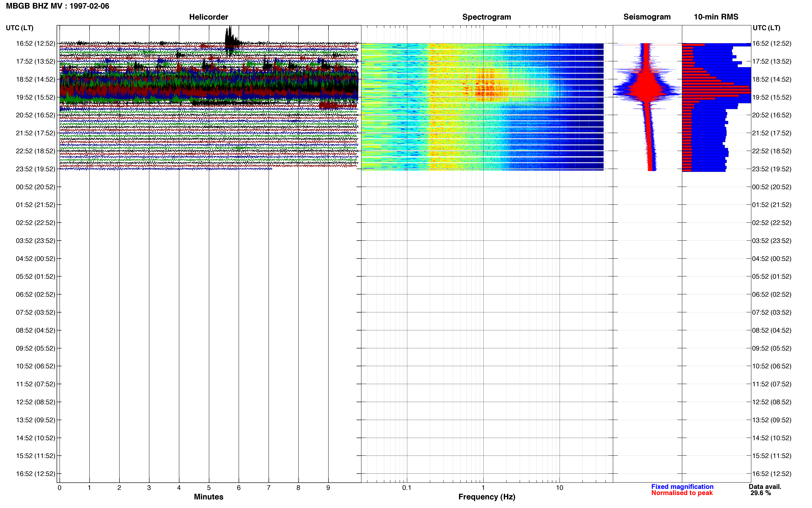Click the left time label '19:52 (15:52)'
The width and height of the screenshot is (812, 508).
pos(35,97)
